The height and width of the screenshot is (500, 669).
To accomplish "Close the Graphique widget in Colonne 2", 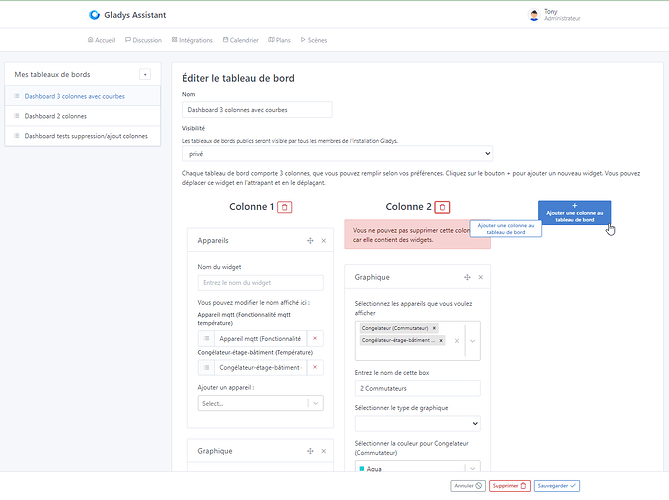I will (481, 277).
